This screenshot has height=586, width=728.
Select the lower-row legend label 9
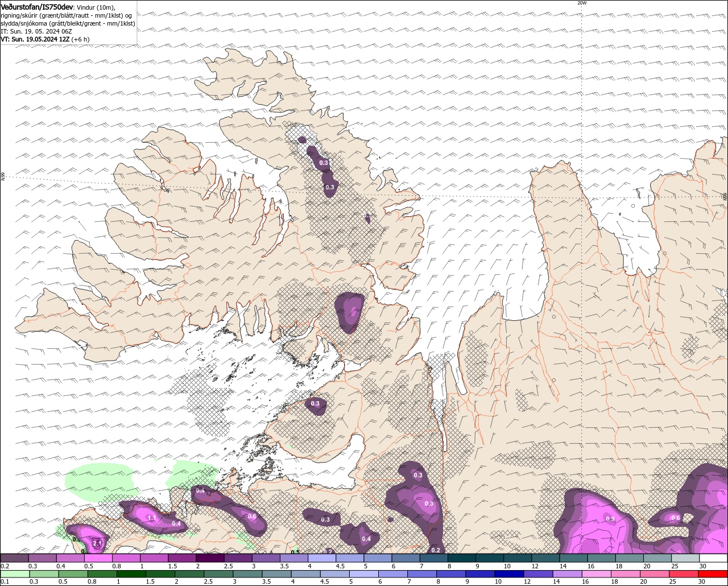(468, 581)
